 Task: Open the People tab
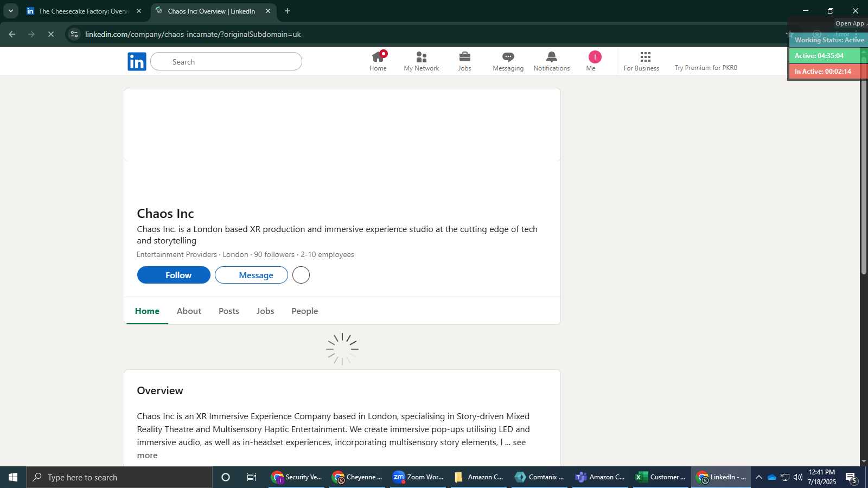[x=305, y=311]
